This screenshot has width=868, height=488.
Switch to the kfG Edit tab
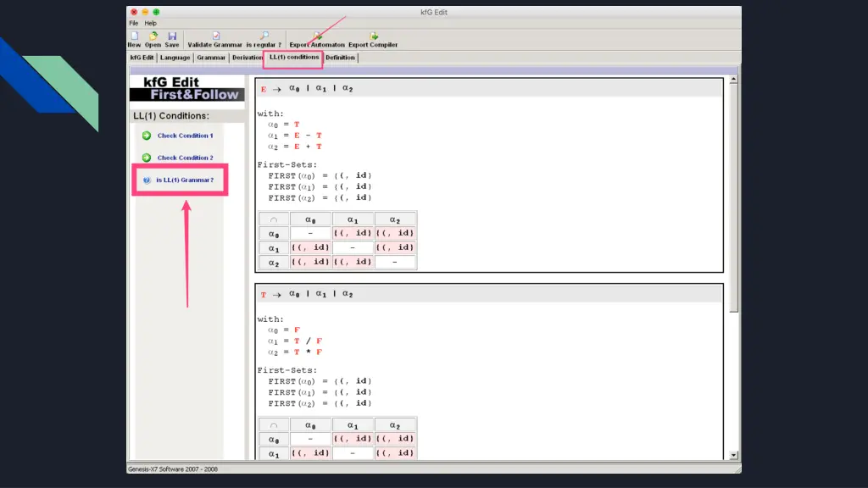click(142, 58)
